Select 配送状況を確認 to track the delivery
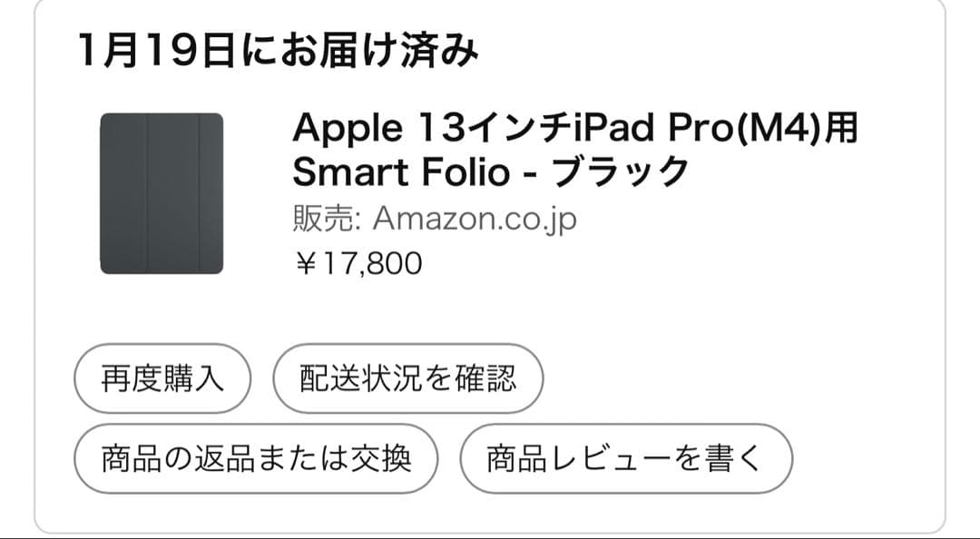Screen dimensions: 980x539 408,379
